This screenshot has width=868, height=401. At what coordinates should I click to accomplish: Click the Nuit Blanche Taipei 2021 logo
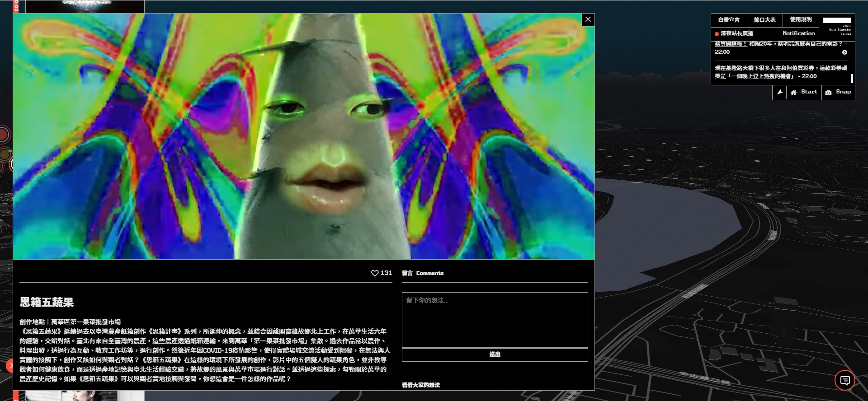coord(837,26)
